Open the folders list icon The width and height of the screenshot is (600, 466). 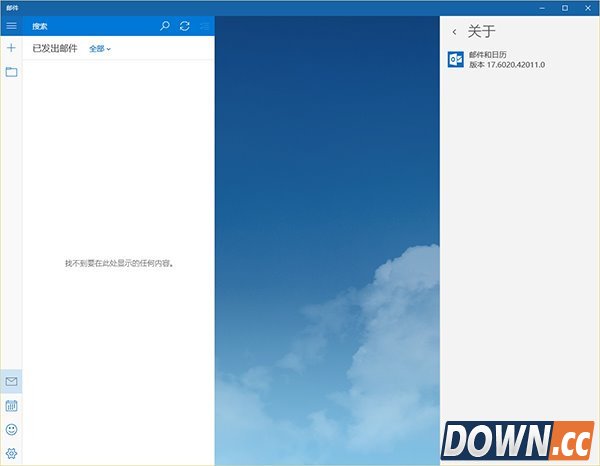click(x=11, y=72)
